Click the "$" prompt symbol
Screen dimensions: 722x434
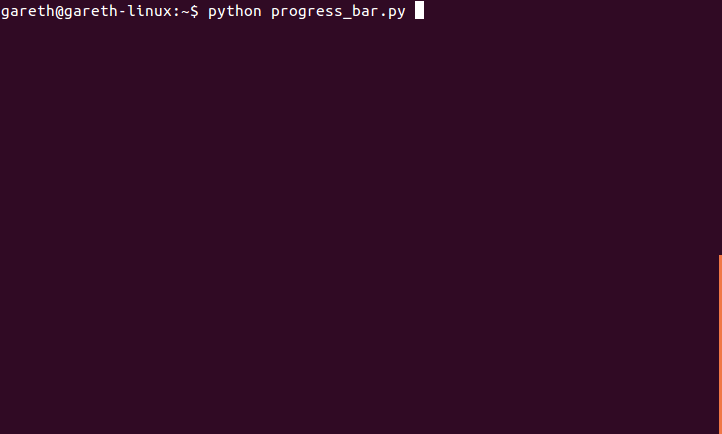pos(194,11)
